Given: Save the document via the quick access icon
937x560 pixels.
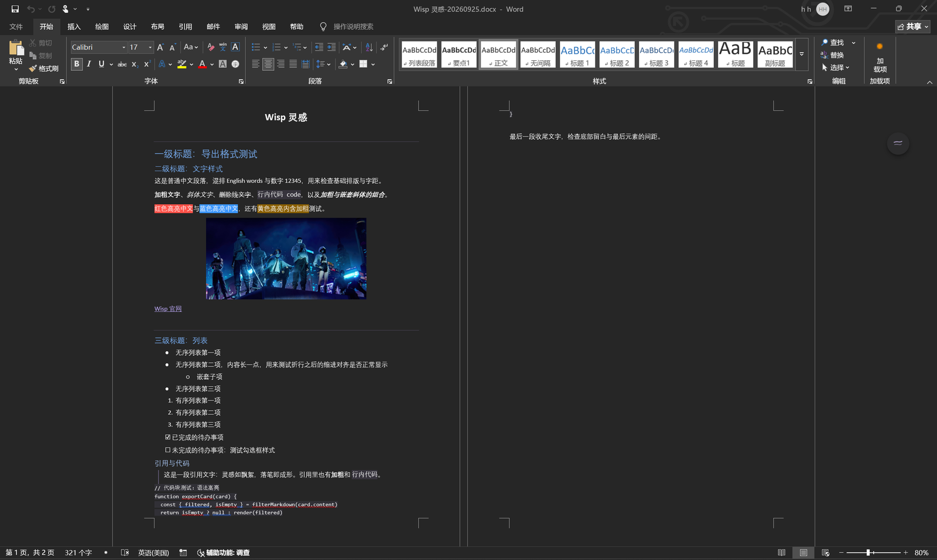Looking at the screenshot, I should click(x=15, y=9).
